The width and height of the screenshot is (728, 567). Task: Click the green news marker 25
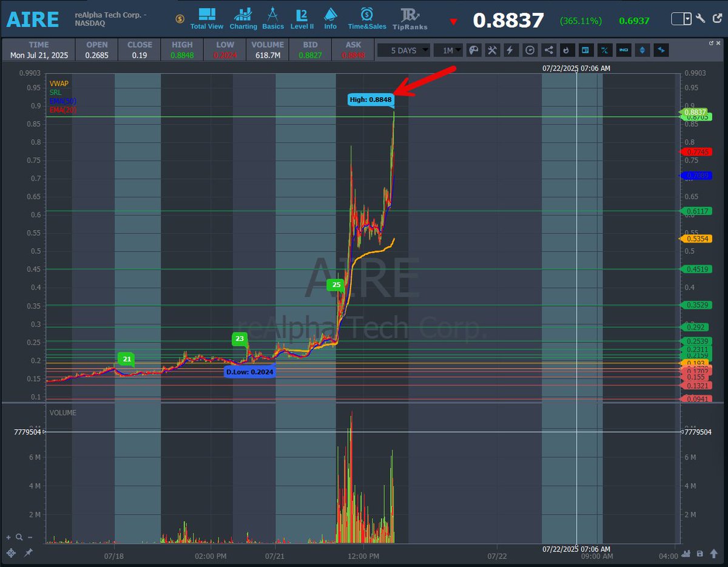click(x=336, y=284)
